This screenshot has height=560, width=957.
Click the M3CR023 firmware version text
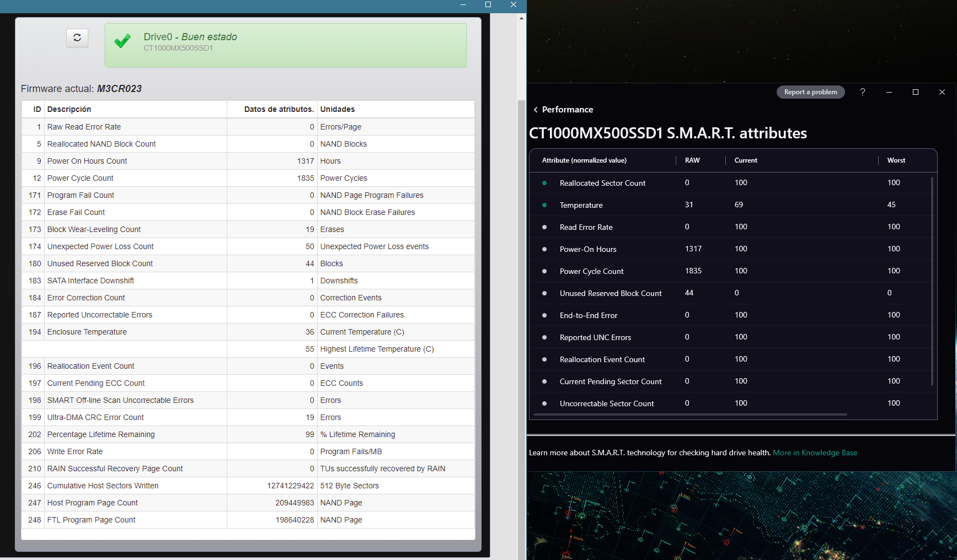pos(119,89)
